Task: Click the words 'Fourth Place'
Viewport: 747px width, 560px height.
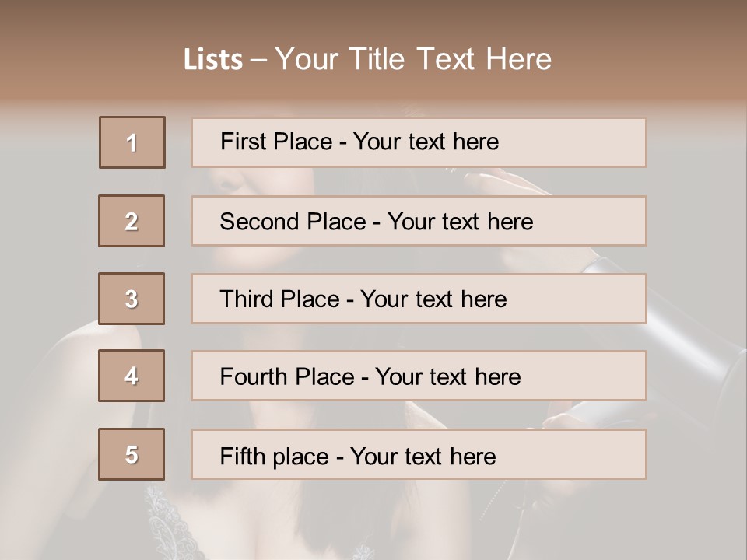Action: 287,377
